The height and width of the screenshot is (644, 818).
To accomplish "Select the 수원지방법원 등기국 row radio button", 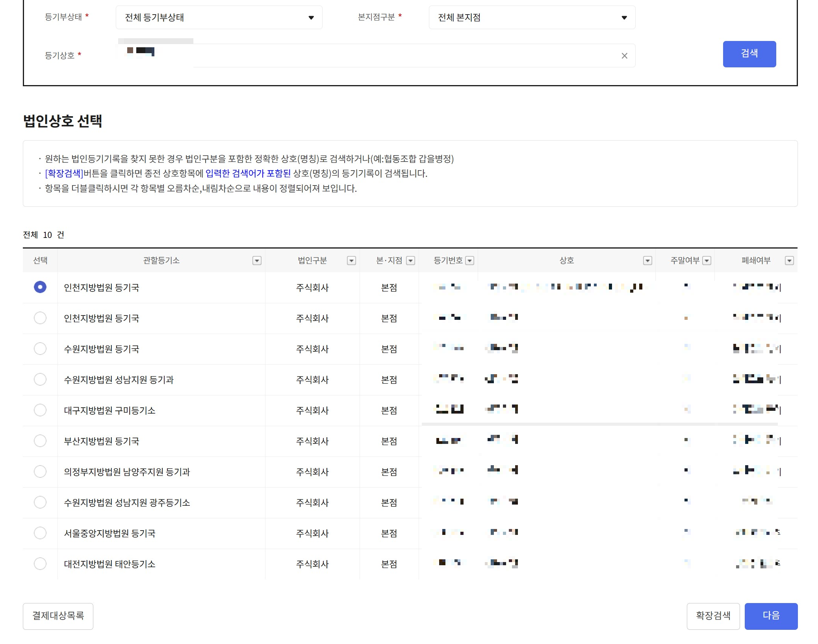I will point(40,349).
